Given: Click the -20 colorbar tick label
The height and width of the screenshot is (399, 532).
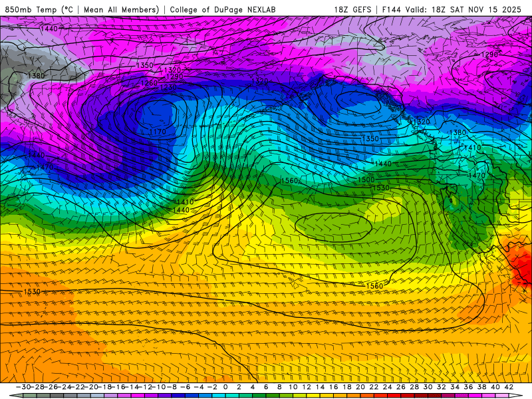Looking at the screenshot, I should (91, 387).
